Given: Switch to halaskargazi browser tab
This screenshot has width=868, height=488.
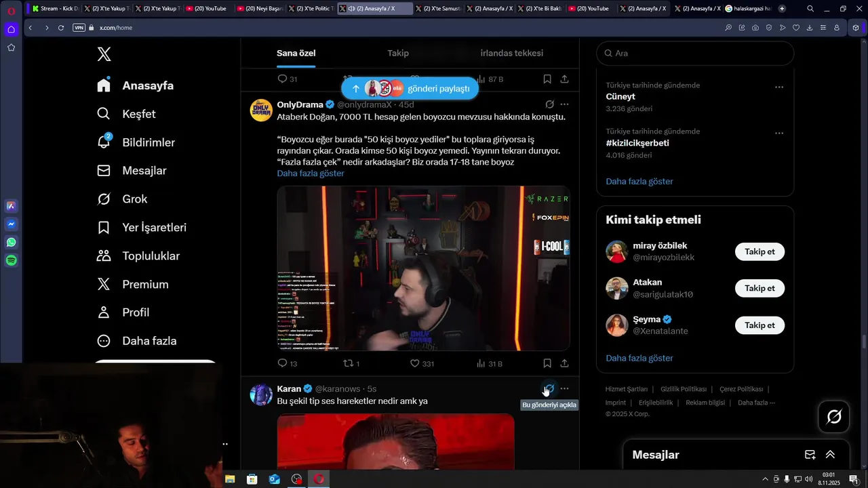Looking at the screenshot, I should (748, 9).
